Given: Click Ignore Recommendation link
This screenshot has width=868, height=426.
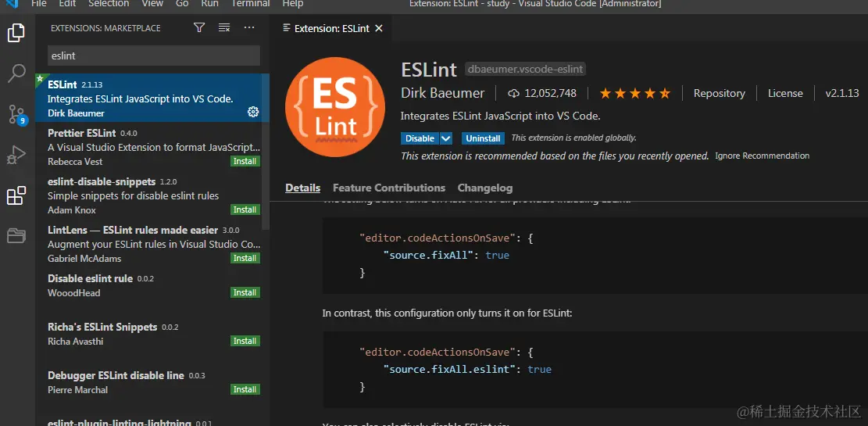Looking at the screenshot, I should pyautogui.click(x=763, y=156).
